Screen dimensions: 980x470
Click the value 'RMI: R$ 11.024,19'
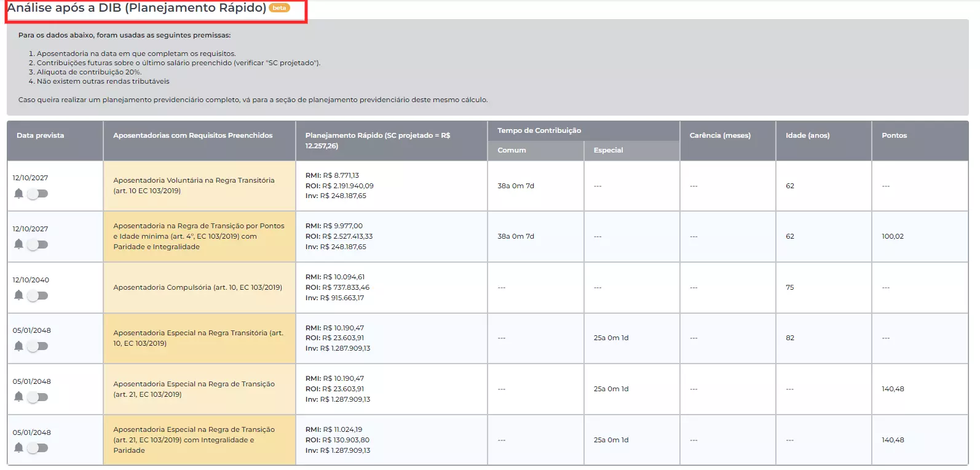pos(334,429)
